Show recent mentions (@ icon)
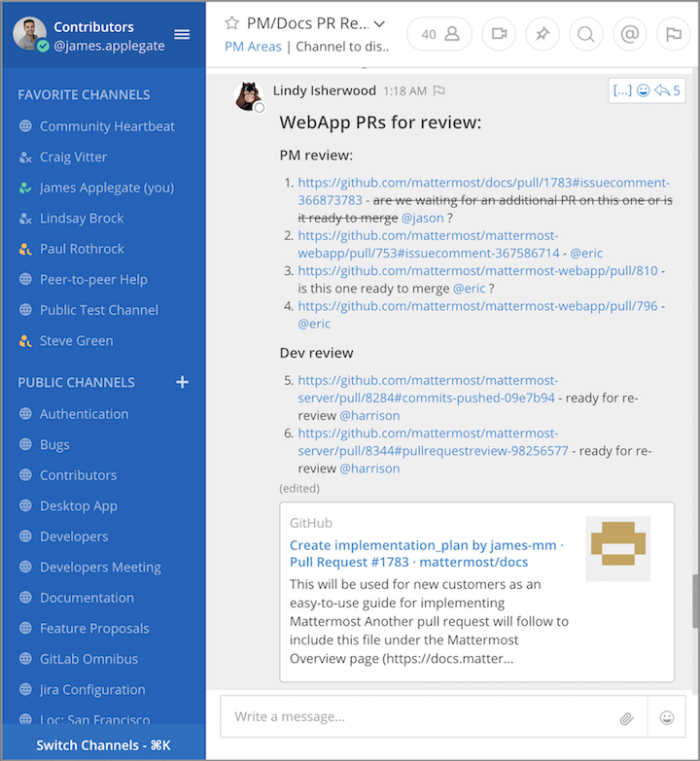700x761 pixels. point(630,34)
